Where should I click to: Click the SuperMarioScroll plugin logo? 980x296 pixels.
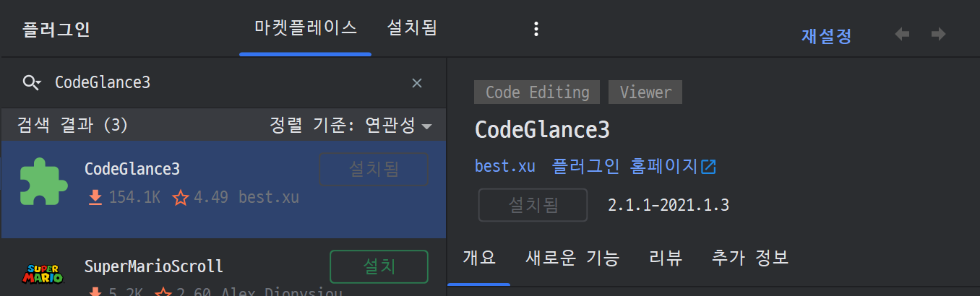click(x=43, y=273)
